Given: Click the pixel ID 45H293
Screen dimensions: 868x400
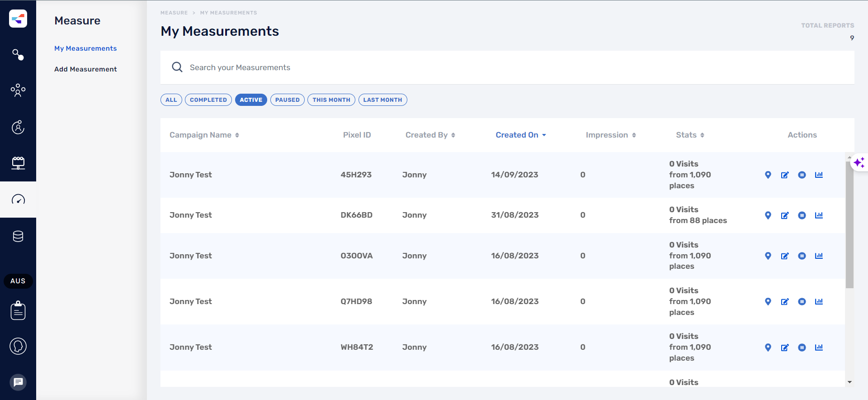Looking at the screenshot, I should point(356,175).
